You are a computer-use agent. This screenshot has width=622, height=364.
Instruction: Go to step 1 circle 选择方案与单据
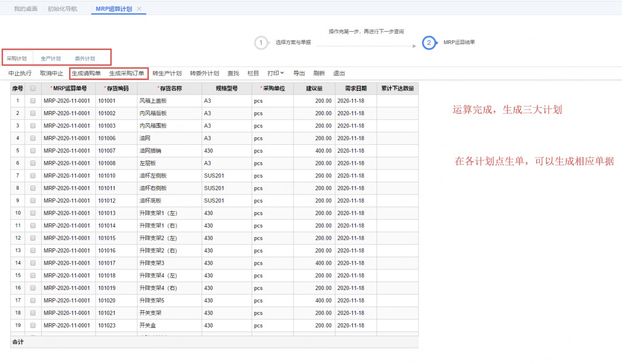[261, 43]
